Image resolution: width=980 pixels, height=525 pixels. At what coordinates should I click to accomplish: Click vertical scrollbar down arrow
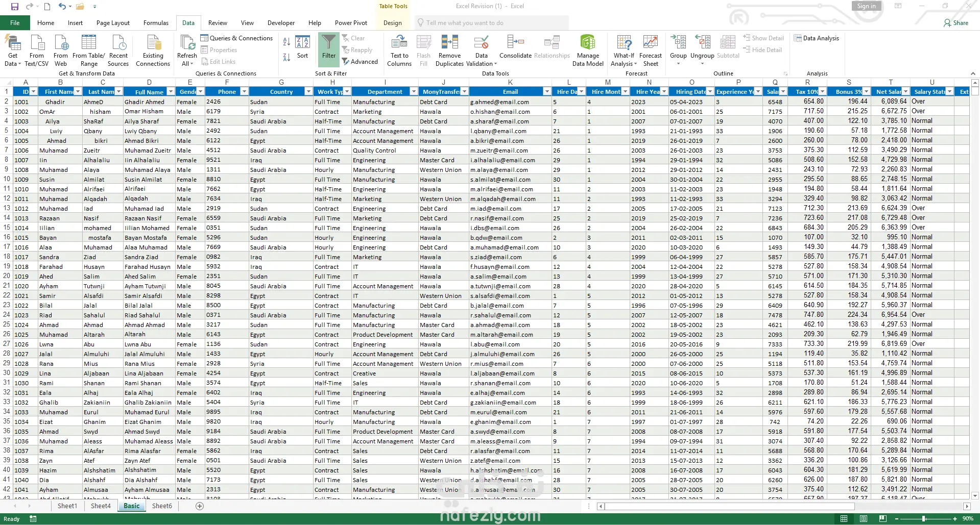coord(975,495)
